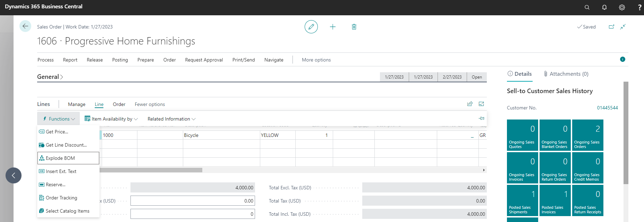Pin the Lines action bar

[x=482, y=118]
